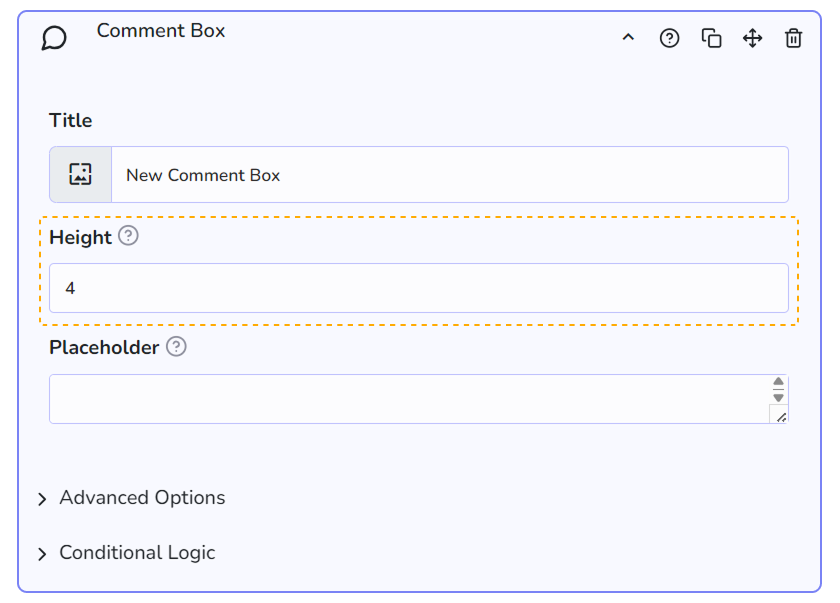
Task: Duplicate the Comment Box element
Action: 711,38
